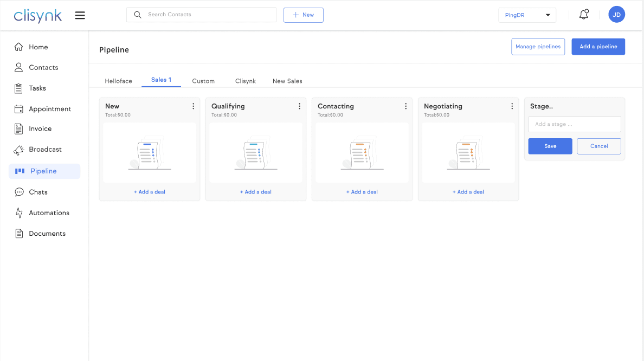Click the Home house icon
Image resolution: width=644 pixels, height=361 pixels.
[x=18, y=47]
